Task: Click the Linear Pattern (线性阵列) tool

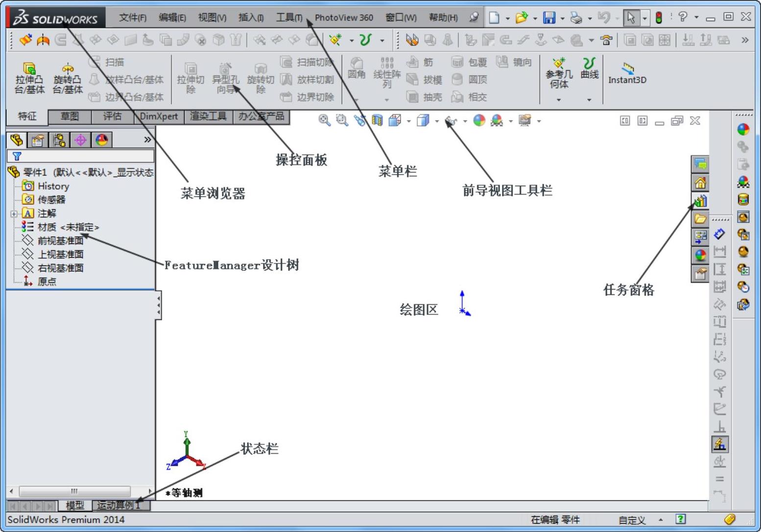Action: [x=387, y=73]
